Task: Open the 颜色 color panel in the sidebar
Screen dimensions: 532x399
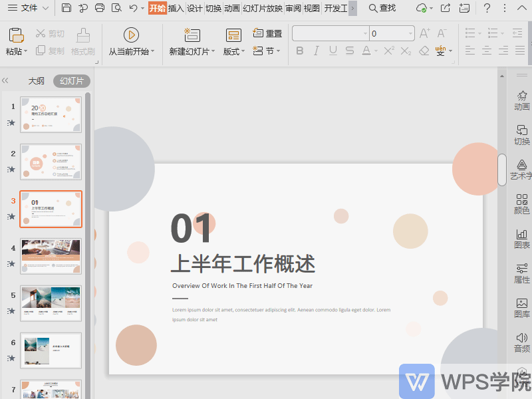Action: coord(521,203)
